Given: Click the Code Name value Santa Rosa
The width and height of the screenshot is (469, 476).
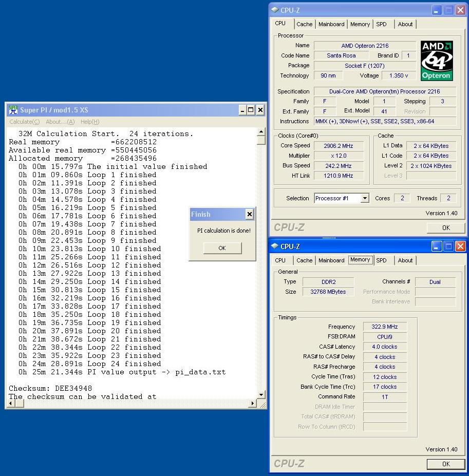Looking at the screenshot, I should point(341,55).
